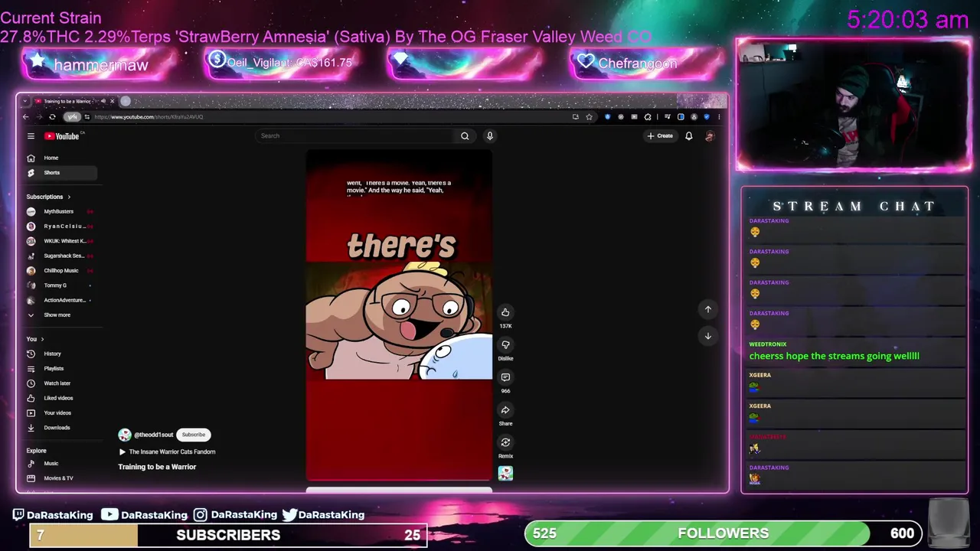The height and width of the screenshot is (551, 980).
Task: Mute the tab via speaker icon
Action: (103, 101)
